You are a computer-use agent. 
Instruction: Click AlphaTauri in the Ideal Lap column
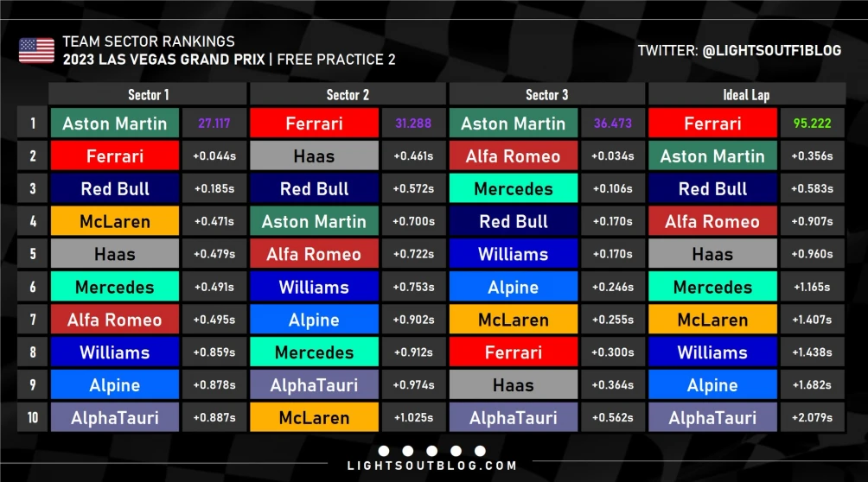712,418
